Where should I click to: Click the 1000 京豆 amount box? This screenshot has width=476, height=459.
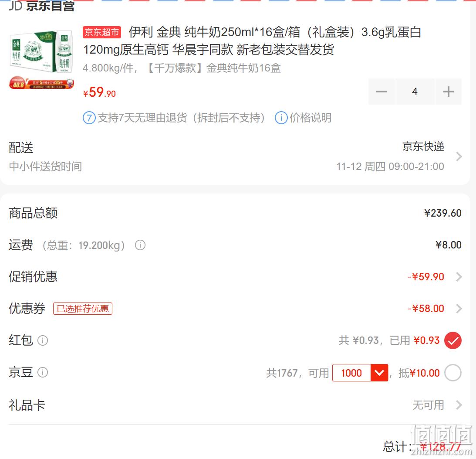pyautogui.click(x=351, y=372)
